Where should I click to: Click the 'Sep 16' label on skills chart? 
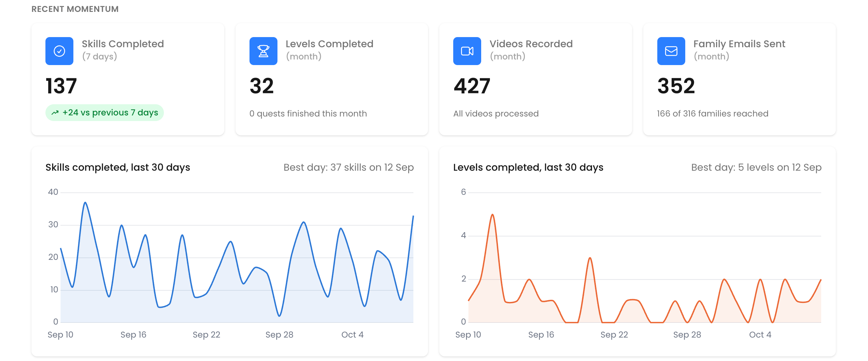133,335
